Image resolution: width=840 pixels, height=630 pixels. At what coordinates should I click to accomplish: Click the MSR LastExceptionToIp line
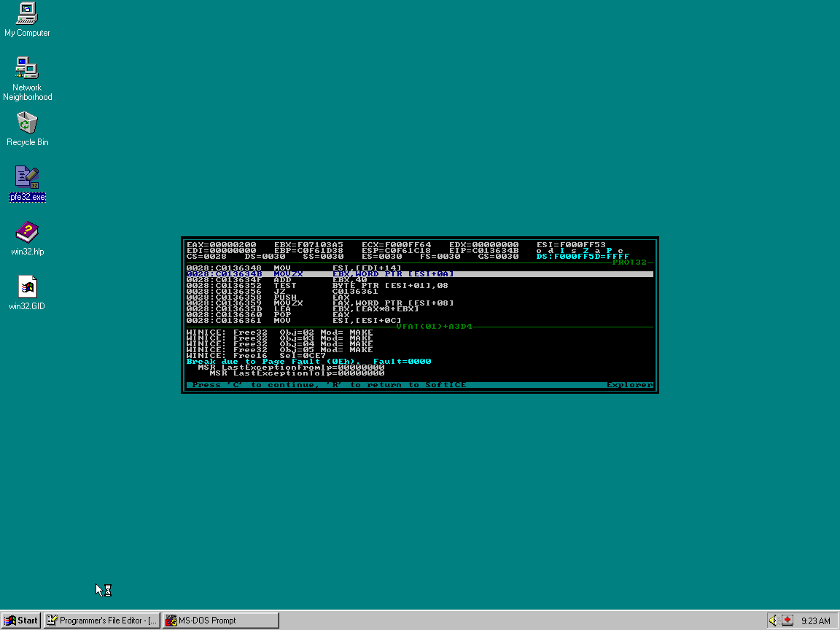tap(297, 373)
